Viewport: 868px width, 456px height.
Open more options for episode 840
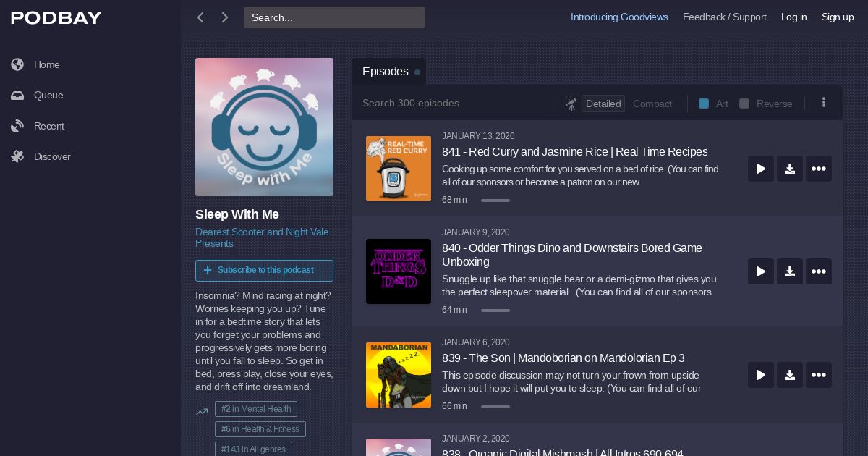pos(819,271)
